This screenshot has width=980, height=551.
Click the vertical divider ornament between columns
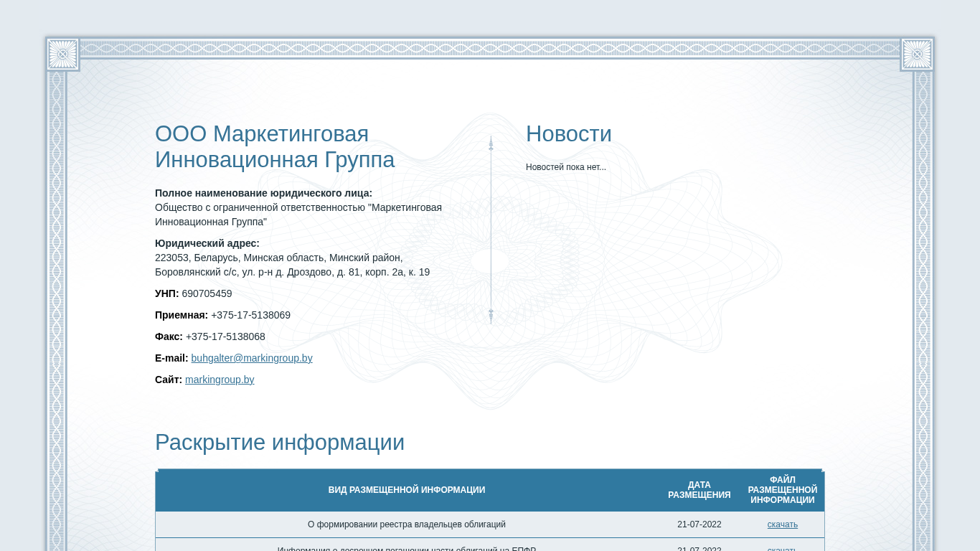tap(491, 230)
